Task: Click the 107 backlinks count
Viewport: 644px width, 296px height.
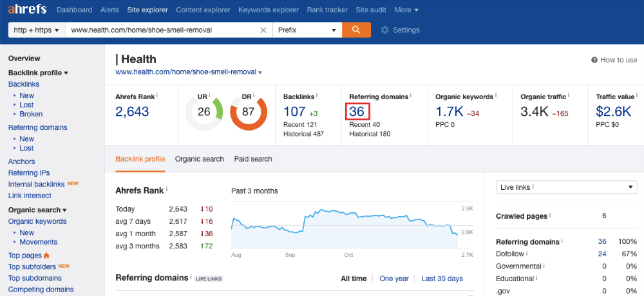Action: click(x=294, y=111)
